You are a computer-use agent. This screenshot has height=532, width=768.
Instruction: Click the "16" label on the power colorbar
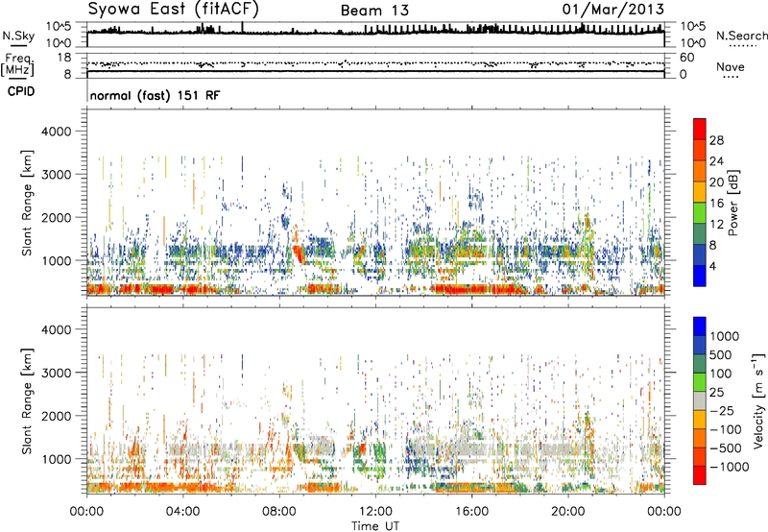[x=716, y=204]
